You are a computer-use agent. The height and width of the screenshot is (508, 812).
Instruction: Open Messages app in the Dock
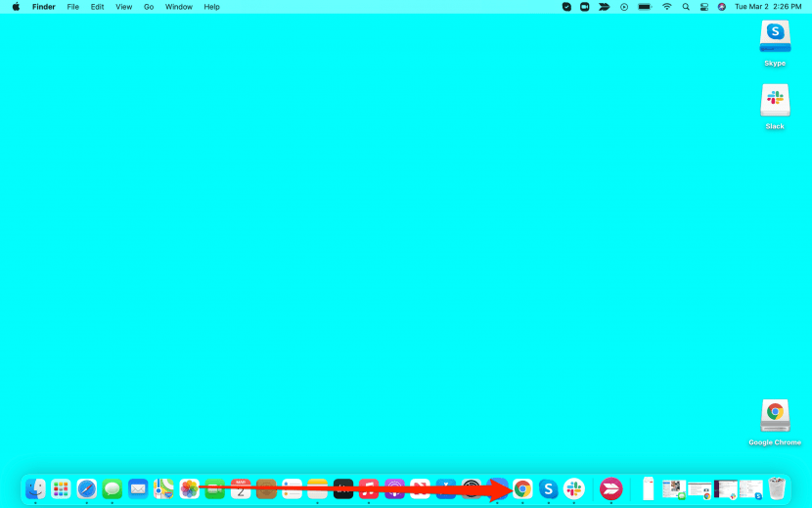tap(113, 488)
